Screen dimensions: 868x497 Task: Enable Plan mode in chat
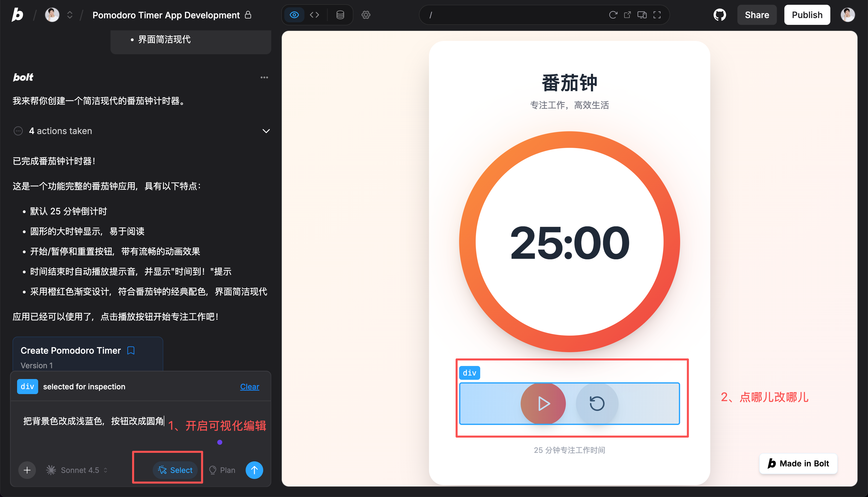[x=222, y=470]
